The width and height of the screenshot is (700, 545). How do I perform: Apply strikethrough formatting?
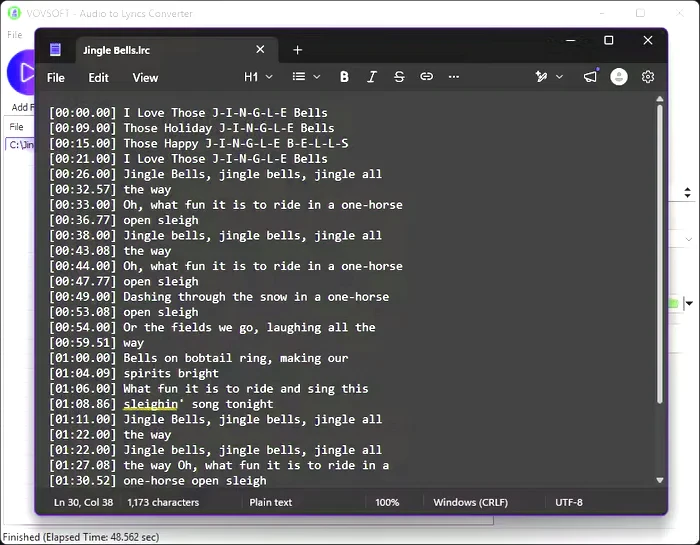[x=399, y=77]
